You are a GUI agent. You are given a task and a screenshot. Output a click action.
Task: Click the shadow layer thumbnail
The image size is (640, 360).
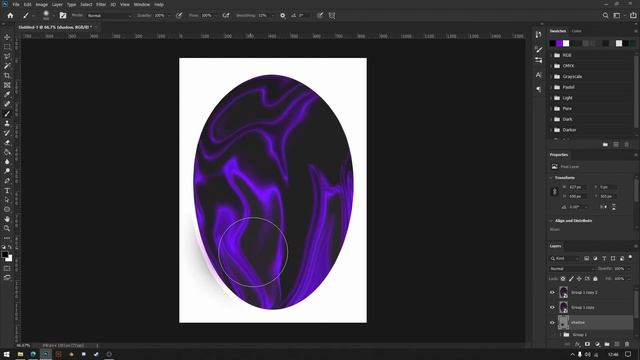(563, 322)
